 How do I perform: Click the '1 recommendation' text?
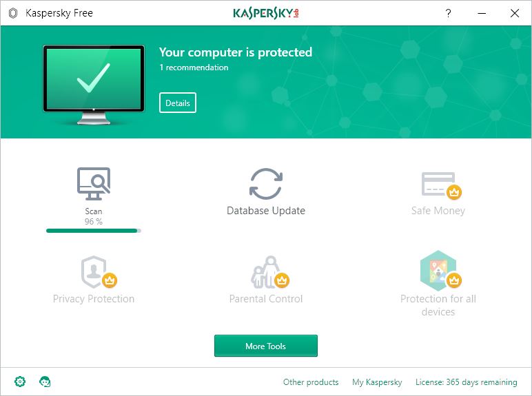coord(194,67)
